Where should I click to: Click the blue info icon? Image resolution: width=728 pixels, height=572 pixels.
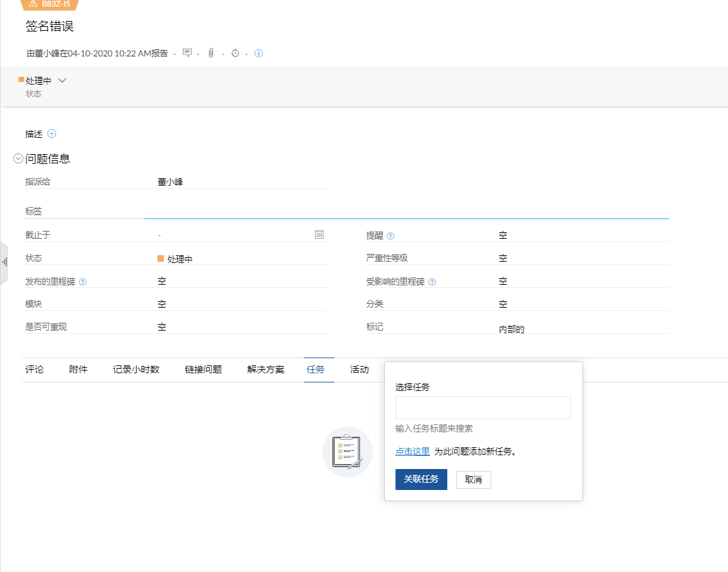pyautogui.click(x=258, y=53)
